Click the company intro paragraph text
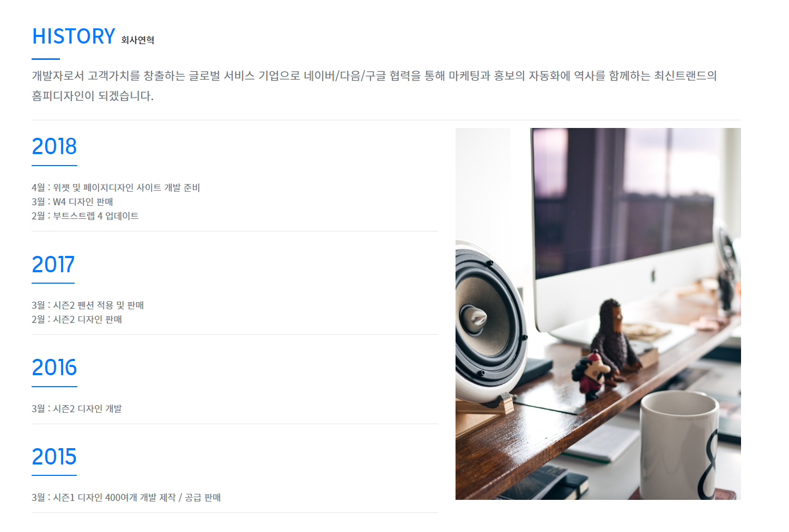 (x=374, y=85)
